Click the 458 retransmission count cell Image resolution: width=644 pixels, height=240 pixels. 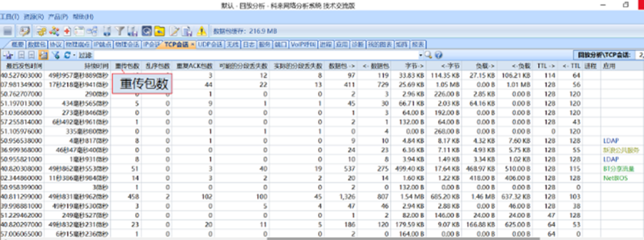pos(132,197)
